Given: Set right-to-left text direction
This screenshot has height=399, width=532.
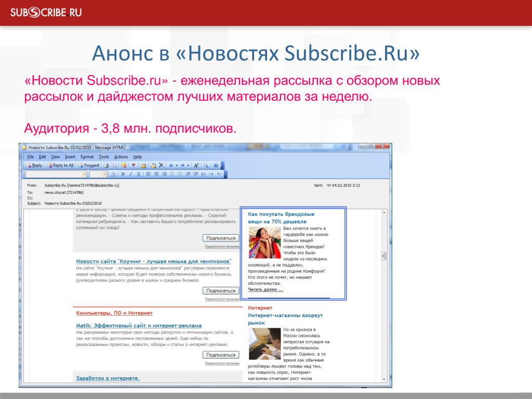Looking at the screenshot, I should click(x=219, y=174).
